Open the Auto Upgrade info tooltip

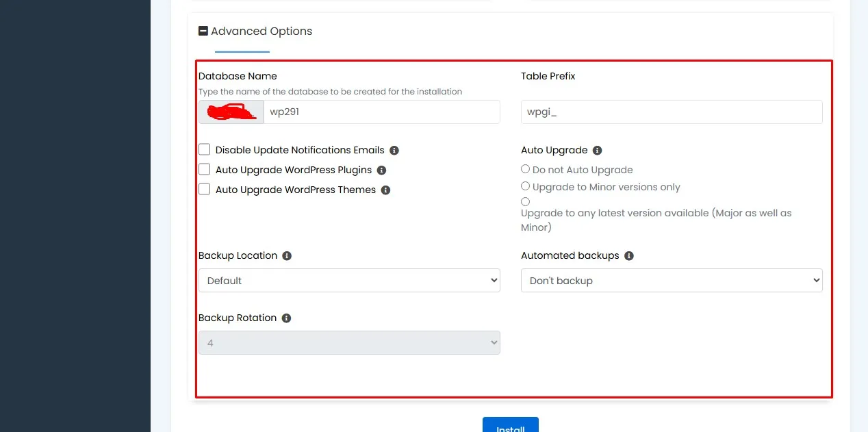coord(596,150)
